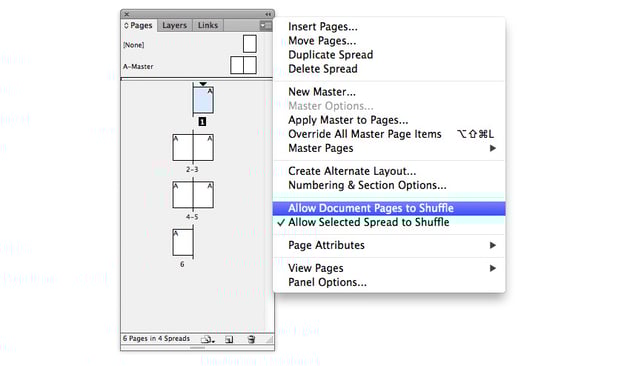Choose Insert Pages... from the menu

[x=389, y=27]
